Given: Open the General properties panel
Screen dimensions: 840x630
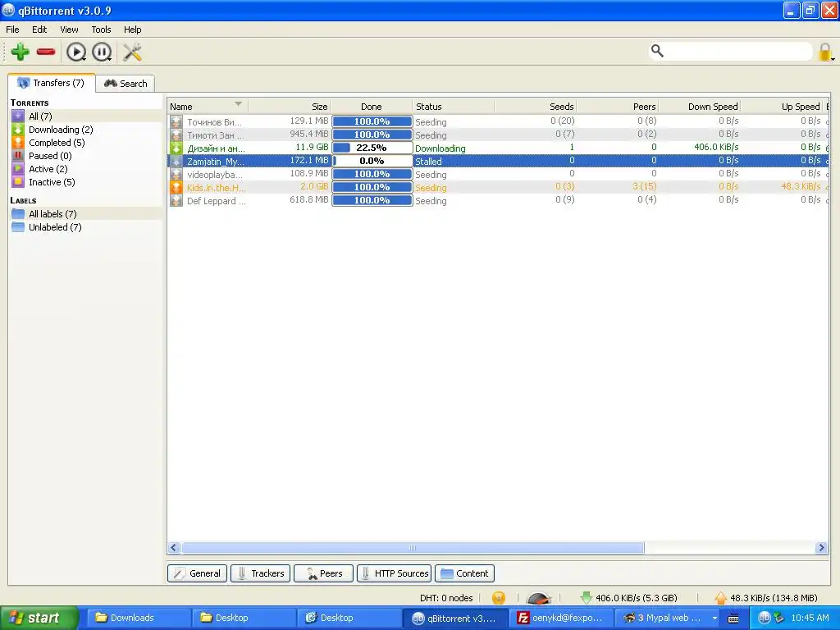Looking at the screenshot, I should (197, 573).
